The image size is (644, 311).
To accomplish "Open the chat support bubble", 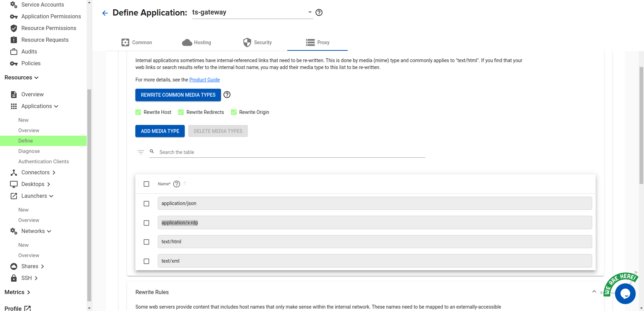I will point(625,294).
